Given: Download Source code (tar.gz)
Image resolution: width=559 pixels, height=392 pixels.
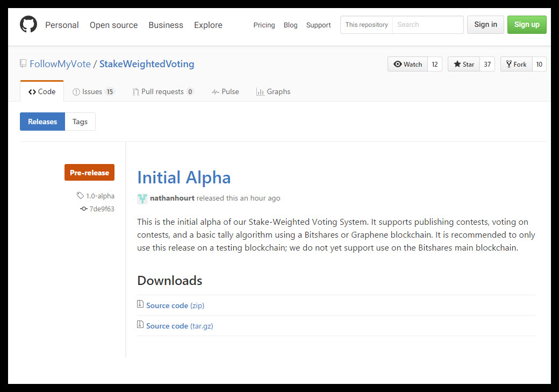Looking at the screenshot, I should click(x=180, y=326).
